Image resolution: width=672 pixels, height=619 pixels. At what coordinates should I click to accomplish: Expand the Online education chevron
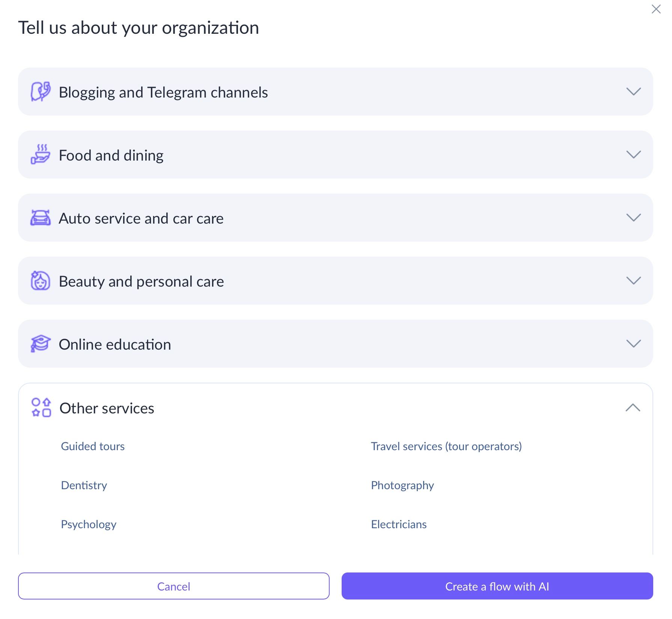coord(633,344)
